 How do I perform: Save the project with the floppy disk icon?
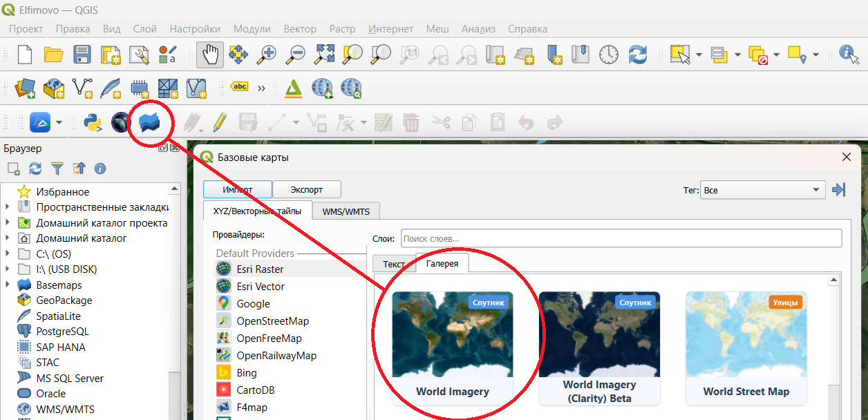(82, 55)
